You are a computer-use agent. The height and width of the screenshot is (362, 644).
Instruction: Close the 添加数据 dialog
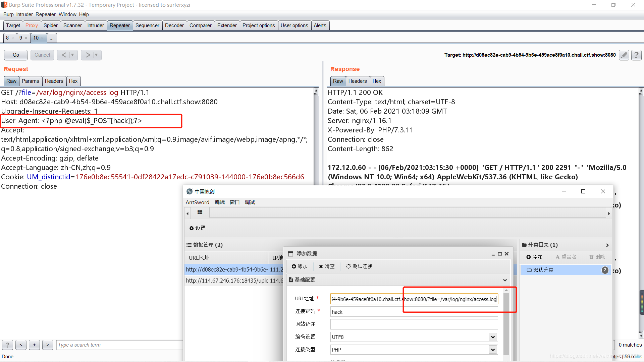pyautogui.click(x=507, y=254)
